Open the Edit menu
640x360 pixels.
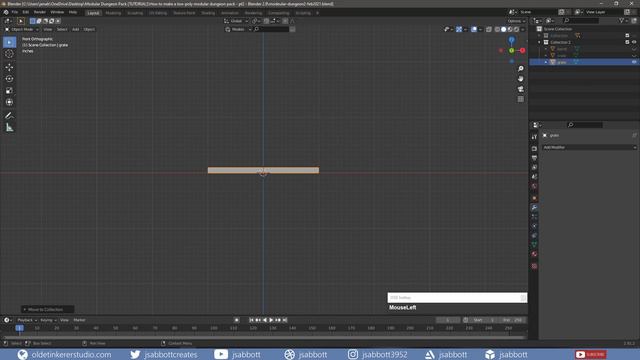[26, 12]
